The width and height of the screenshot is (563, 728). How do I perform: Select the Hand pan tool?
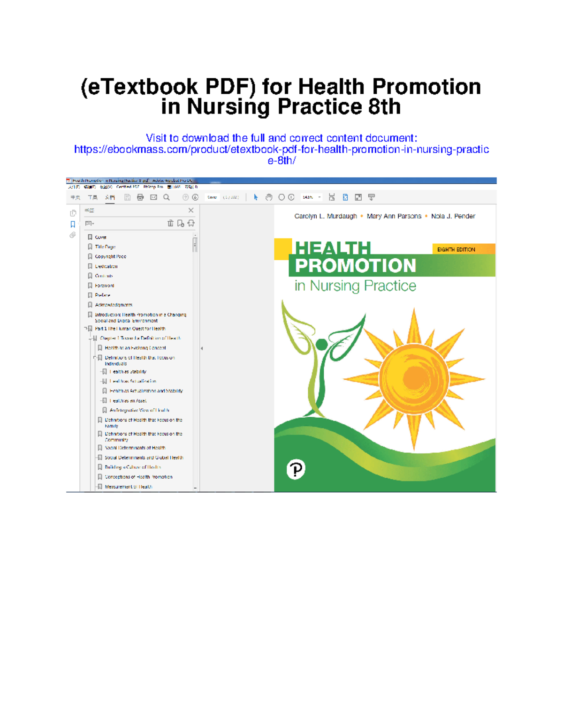click(269, 197)
